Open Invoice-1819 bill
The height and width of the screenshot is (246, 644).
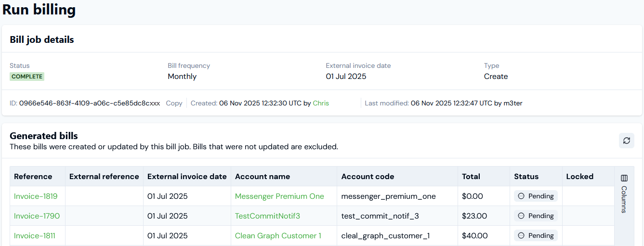[x=36, y=196]
